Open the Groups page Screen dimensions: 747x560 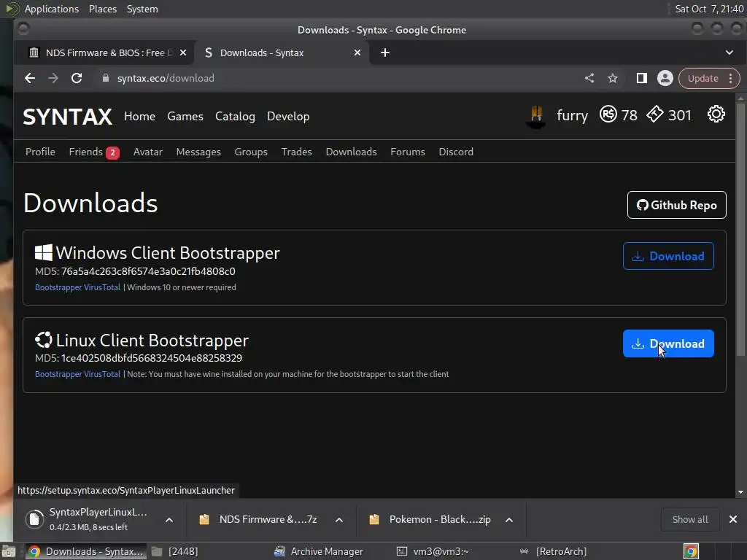(x=251, y=152)
